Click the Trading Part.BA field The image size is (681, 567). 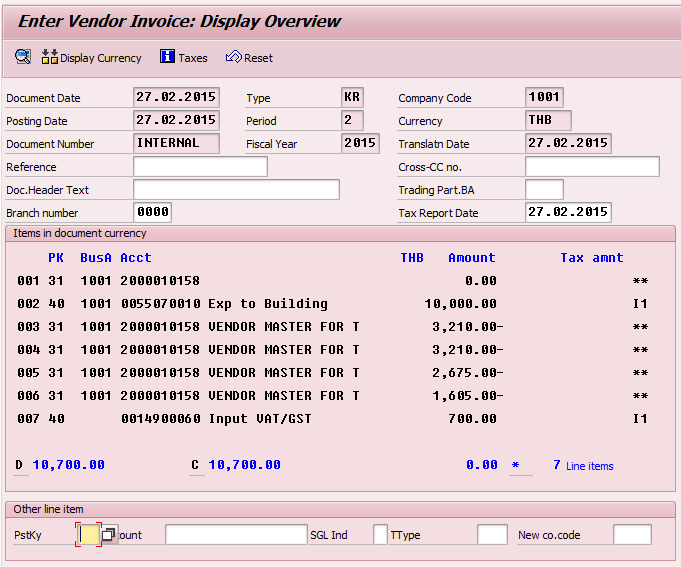pos(544,190)
